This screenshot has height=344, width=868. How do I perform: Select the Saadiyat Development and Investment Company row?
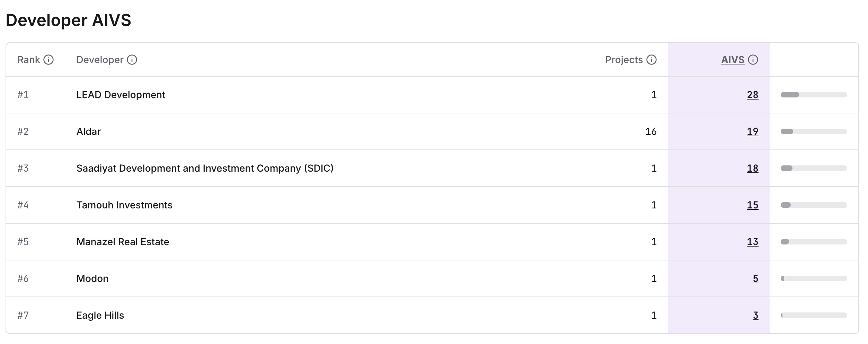(x=205, y=169)
